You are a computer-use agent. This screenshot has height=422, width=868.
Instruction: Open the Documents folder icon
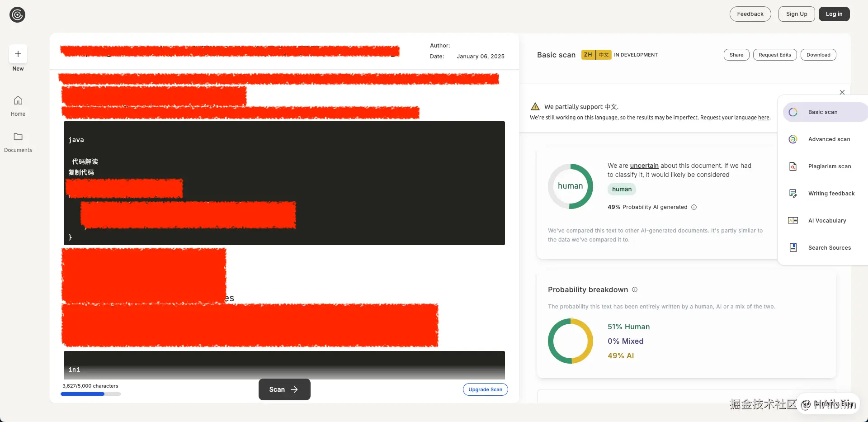coord(18,137)
